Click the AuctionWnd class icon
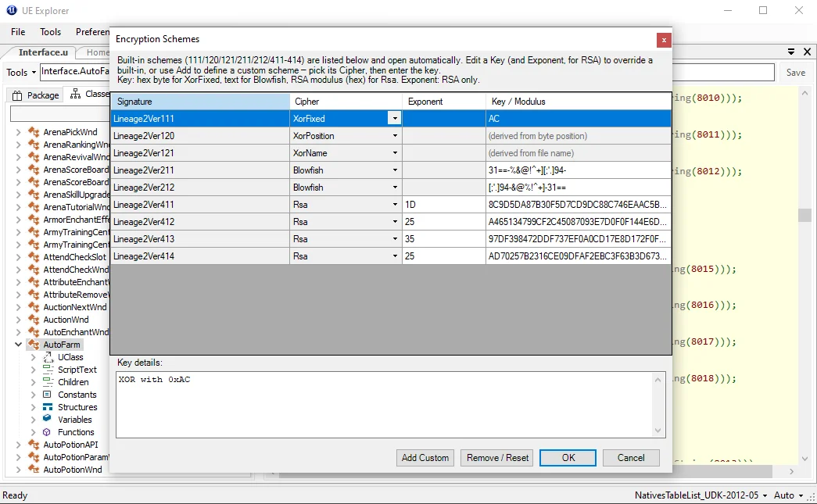The height and width of the screenshot is (504, 817). (34, 319)
